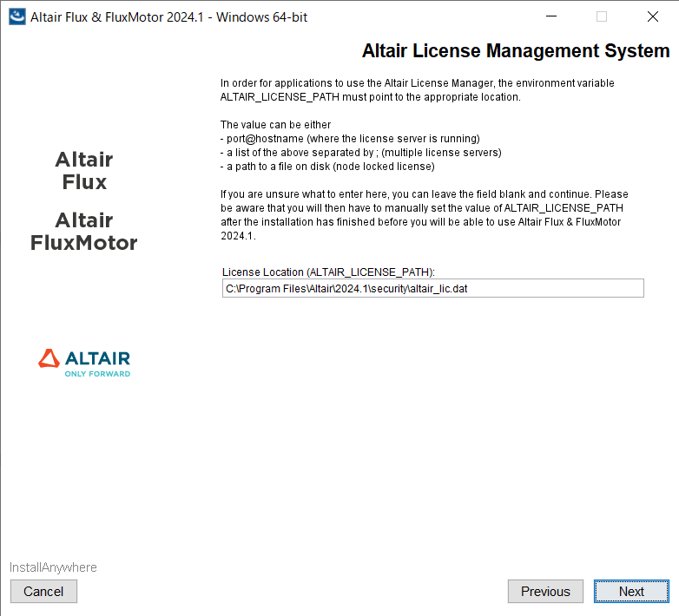Go back with the Previous button
The height and width of the screenshot is (616, 679).
pos(545,592)
